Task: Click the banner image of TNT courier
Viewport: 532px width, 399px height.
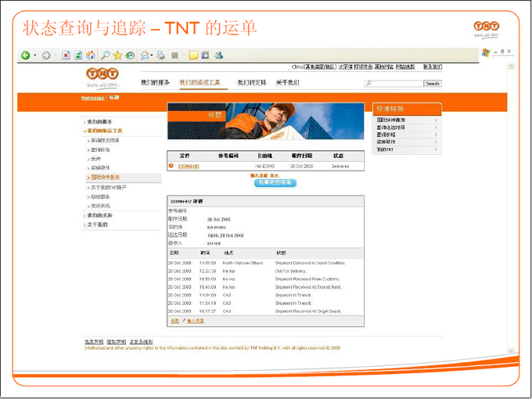Action: tap(266, 121)
